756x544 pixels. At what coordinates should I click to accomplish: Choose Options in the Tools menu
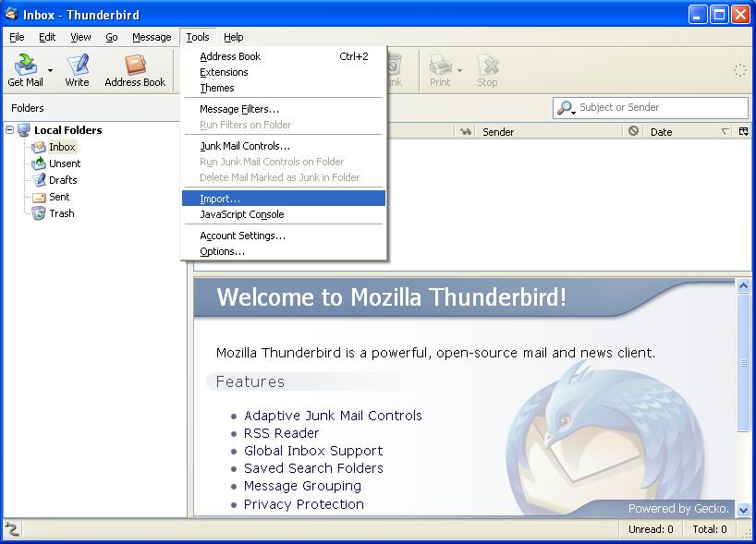[284, 251]
